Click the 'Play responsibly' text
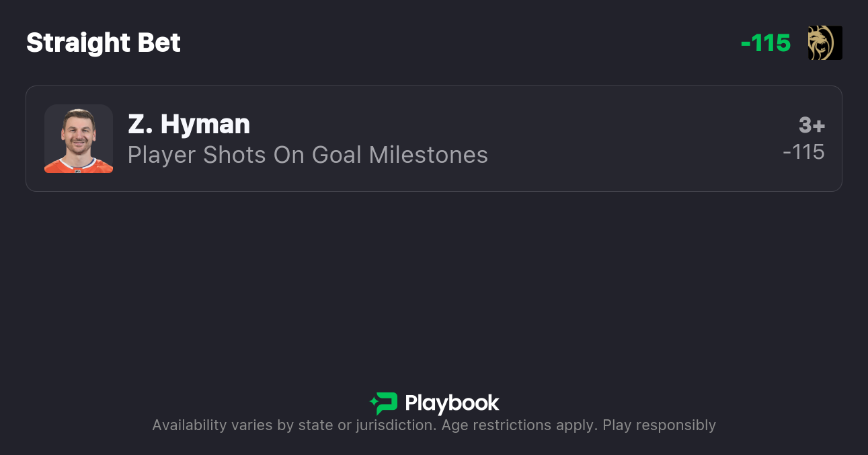The width and height of the screenshot is (868, 455). pos(659,425)
